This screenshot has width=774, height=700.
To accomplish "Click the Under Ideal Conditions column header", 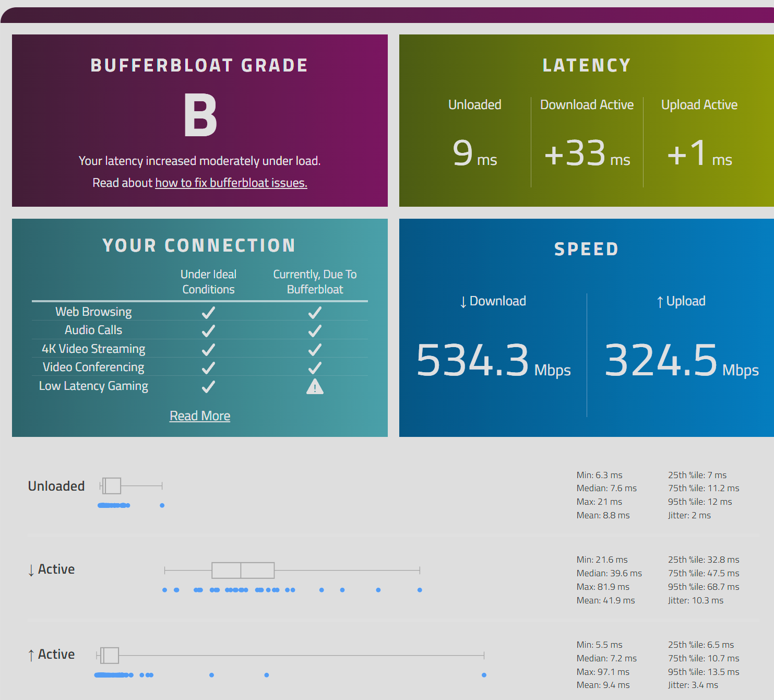I will pyautogui.click(x=208, y=282).
